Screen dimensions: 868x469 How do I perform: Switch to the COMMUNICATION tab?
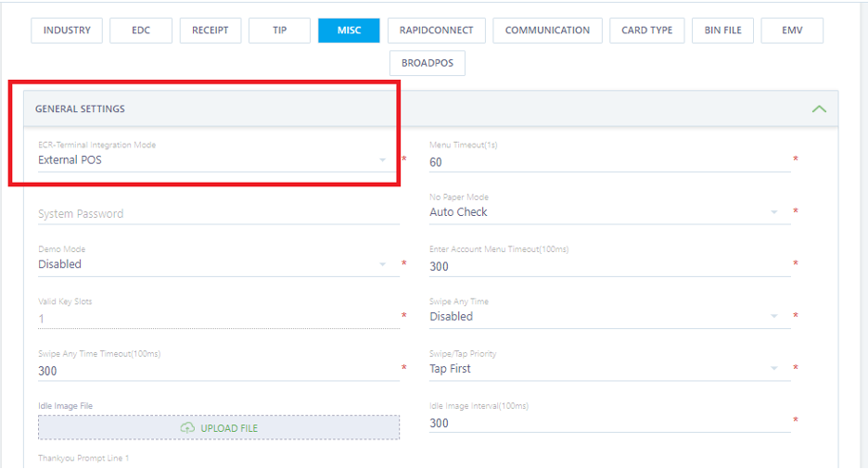point(547,30)
